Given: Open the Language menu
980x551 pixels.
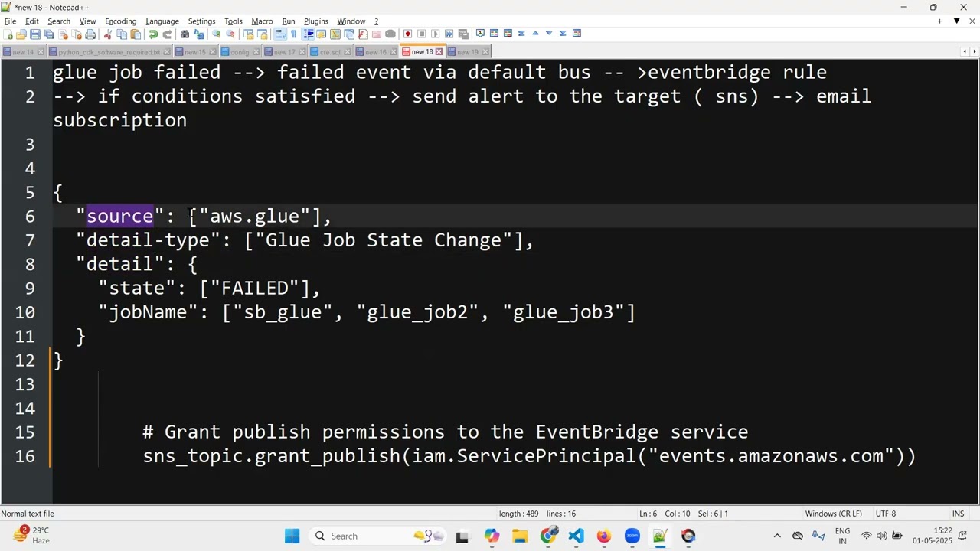Looking at the screenshot, I should (x=162, y=21).
